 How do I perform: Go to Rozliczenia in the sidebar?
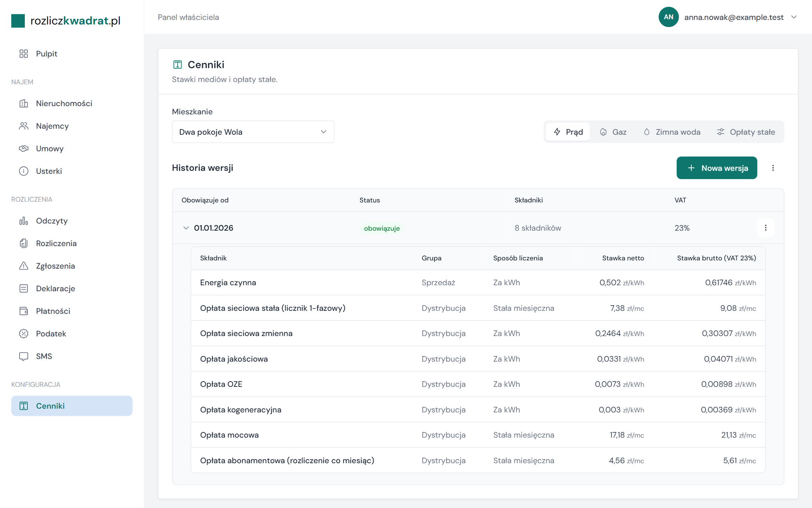(x=72, y=243)
